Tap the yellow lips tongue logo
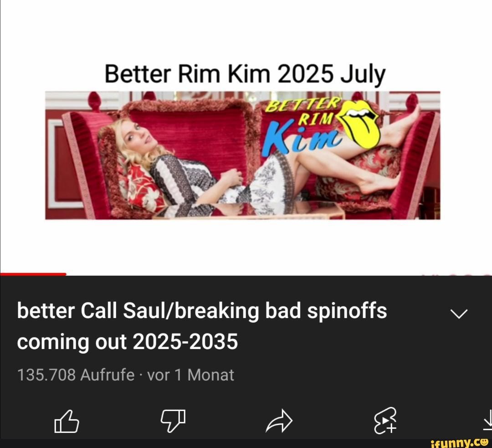This screenshot has height=448, width=492. (x=360, y=124)
